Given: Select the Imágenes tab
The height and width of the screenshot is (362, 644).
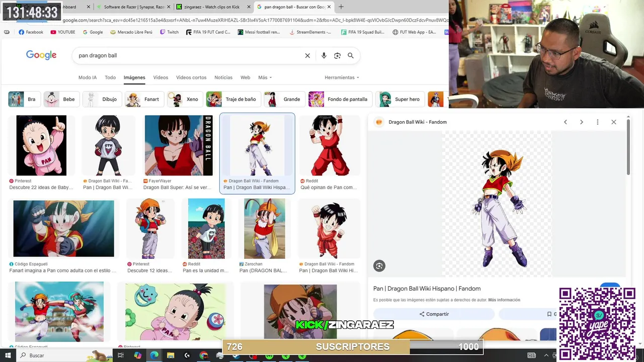Looking at the screenshot, I should pos(134,77).
